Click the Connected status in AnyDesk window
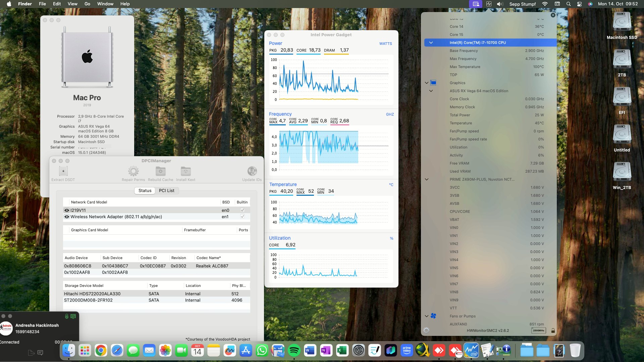The width and height of the screenshot is (644, 362). pyautogui.click(x=10, y=342)
